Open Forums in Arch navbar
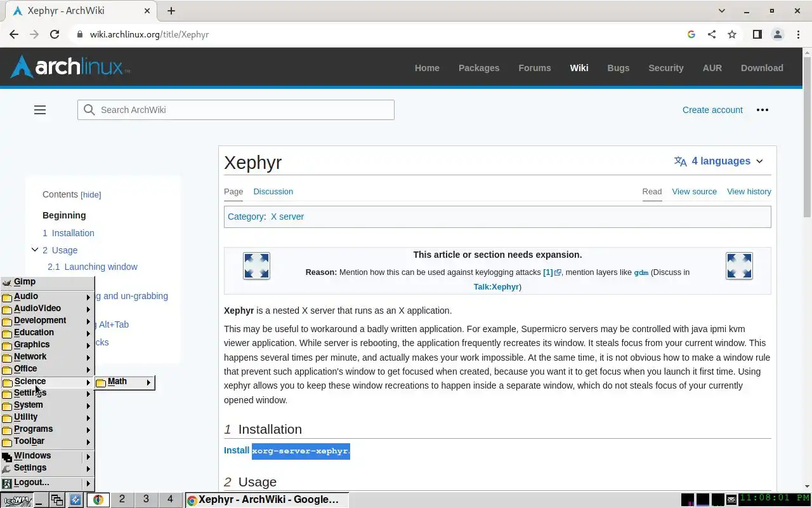The width and height of the screenshot is (812, 508). [535, 68]
